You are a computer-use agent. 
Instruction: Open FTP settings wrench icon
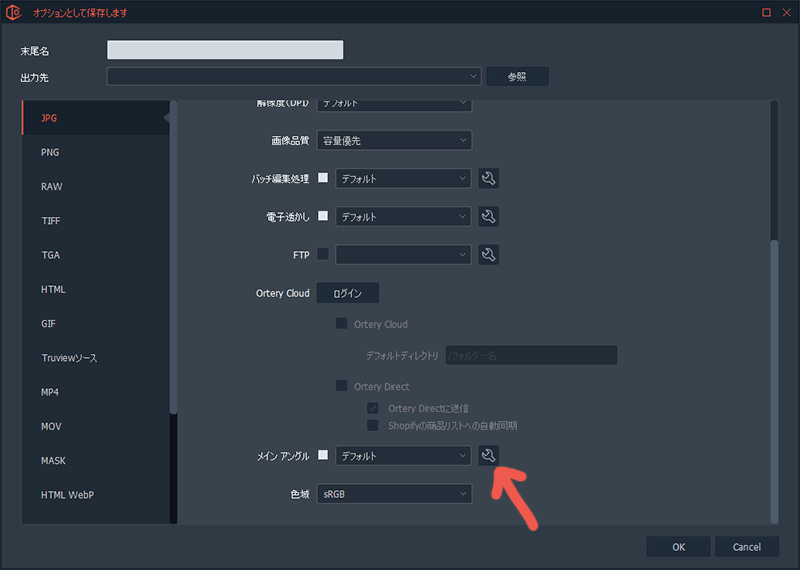click(x=488, y=255)
